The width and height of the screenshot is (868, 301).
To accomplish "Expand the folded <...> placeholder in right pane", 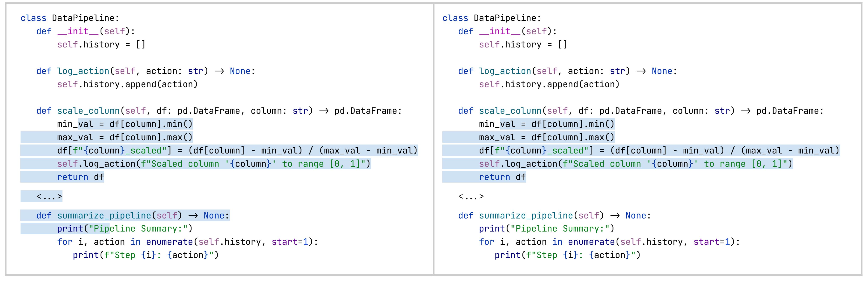I will point(471,197).
